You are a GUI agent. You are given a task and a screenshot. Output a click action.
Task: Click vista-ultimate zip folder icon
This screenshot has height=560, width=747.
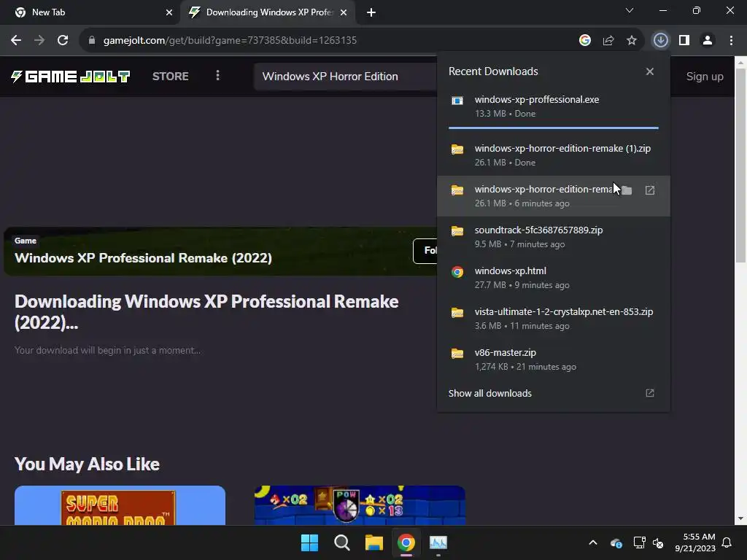pos(457,312)
